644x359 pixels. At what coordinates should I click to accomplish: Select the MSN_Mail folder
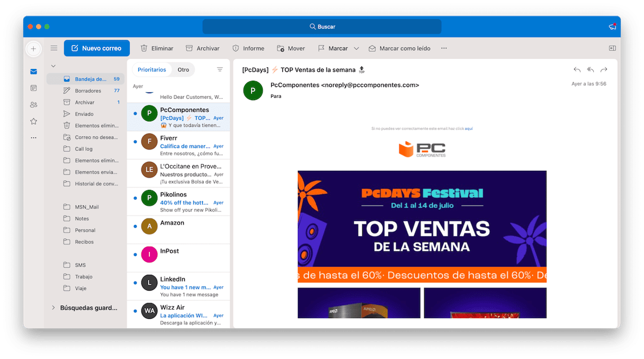point(85,207)
